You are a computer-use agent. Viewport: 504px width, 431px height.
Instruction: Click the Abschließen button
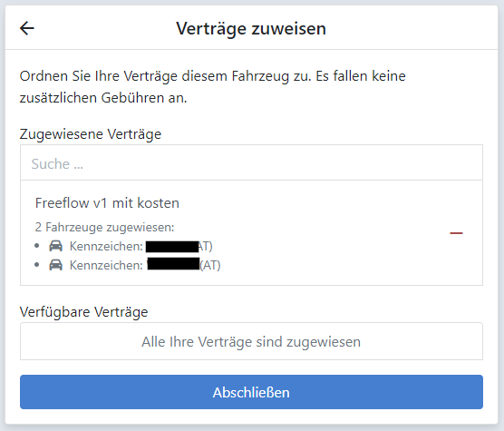[251, 392]
